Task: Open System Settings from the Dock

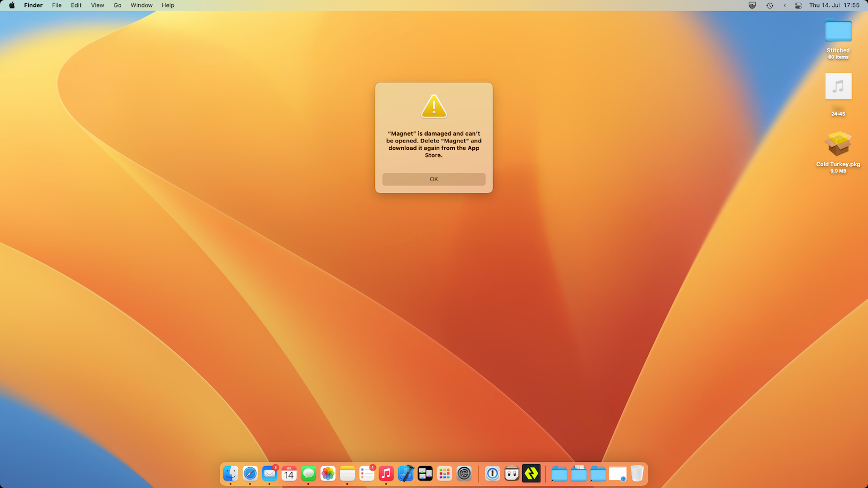Action: pyautogui.click(x=464, y=473)
